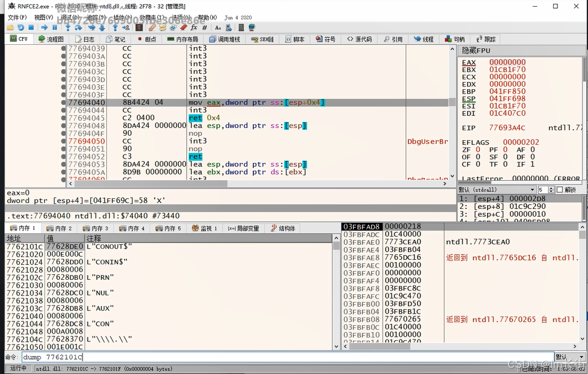The height and width of the screenshot is (374, 588).
Task: Click the Step Over icon
Action: click(78, 27)
